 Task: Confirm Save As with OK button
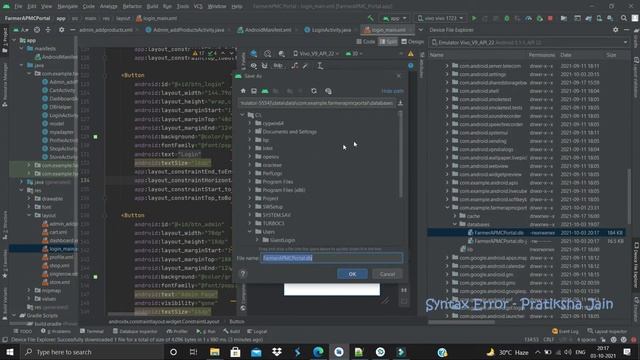[x=352, y=274]
